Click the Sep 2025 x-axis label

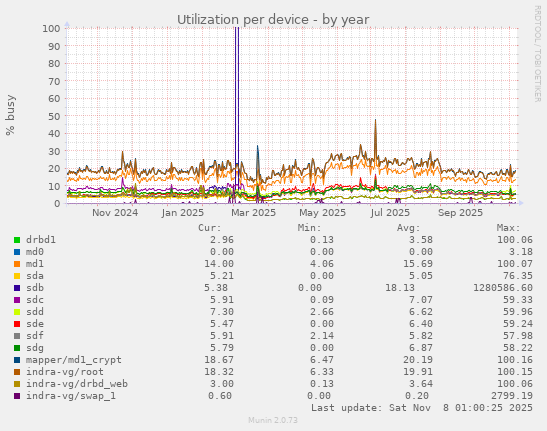pyautogui.click(x=460, y=213)
